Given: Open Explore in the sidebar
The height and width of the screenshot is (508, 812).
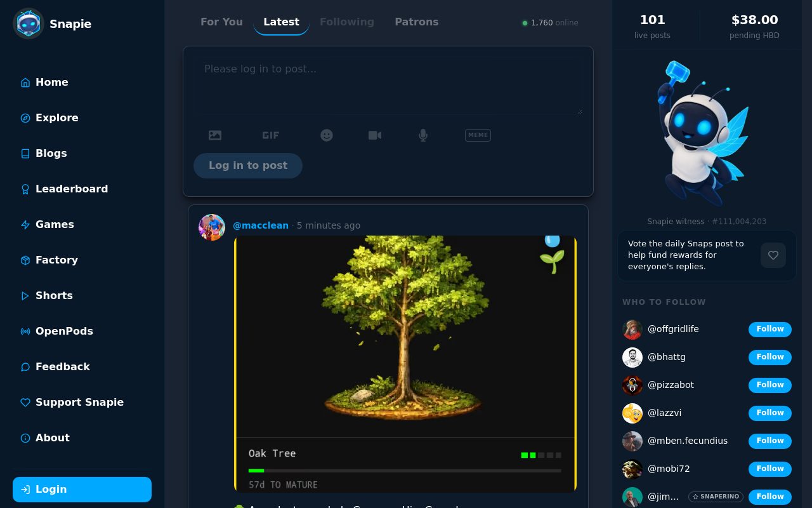Looking at the screenshot, I should (82, 117).
